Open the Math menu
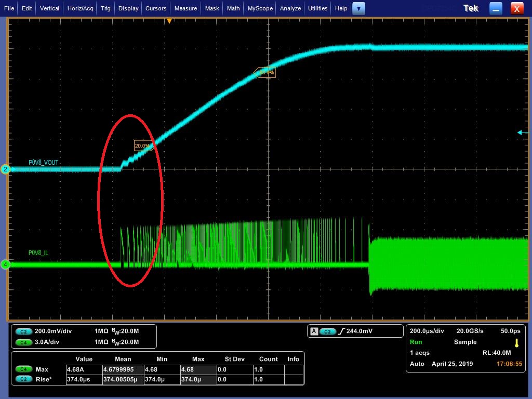 point(233,8)
